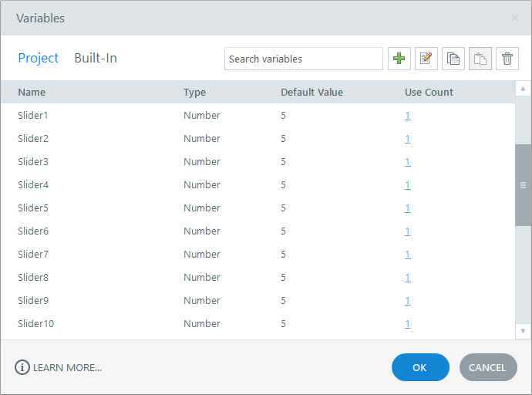Click the paste variable icon
The height and width of the screenshot is (395, 532).
click(x=480, y=59)
